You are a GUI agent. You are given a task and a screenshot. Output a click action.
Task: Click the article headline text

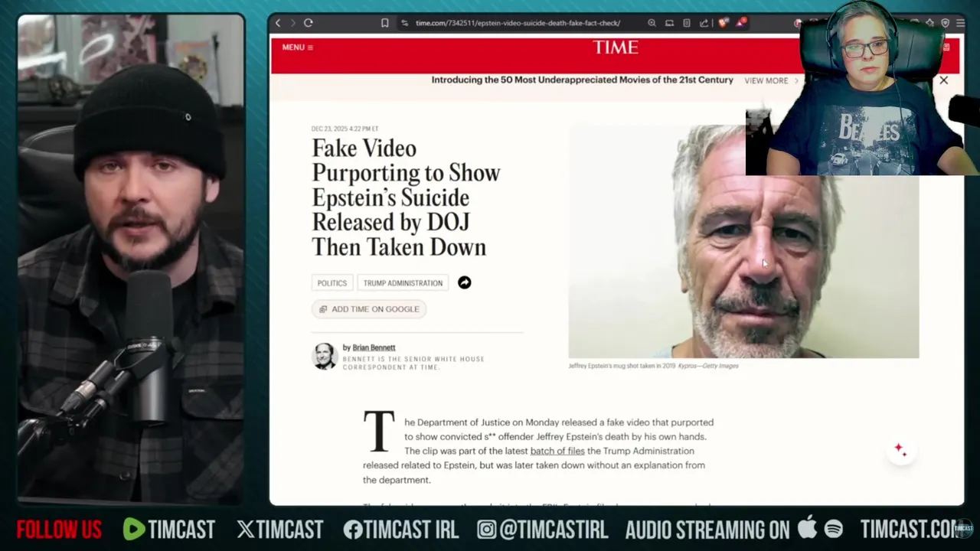coord(406,197)
